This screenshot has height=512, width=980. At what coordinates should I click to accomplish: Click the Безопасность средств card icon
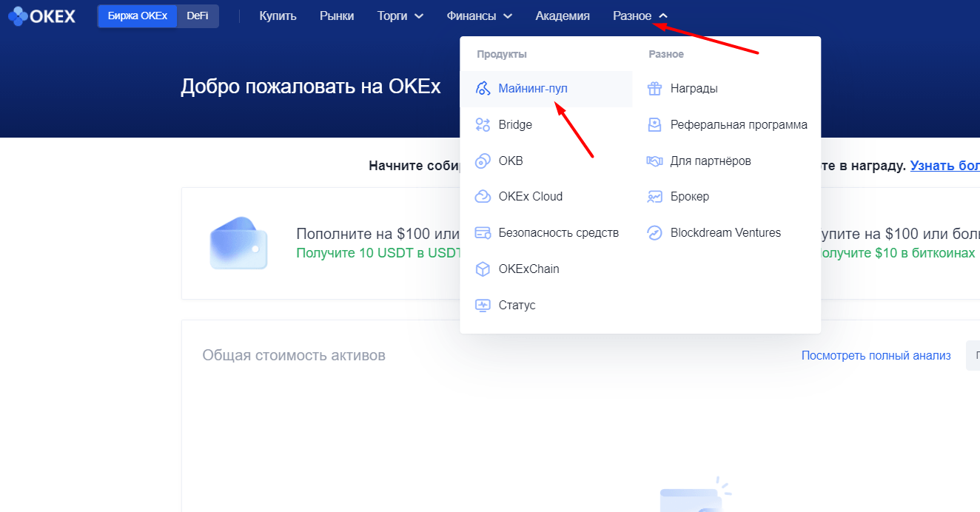[483, 232]
